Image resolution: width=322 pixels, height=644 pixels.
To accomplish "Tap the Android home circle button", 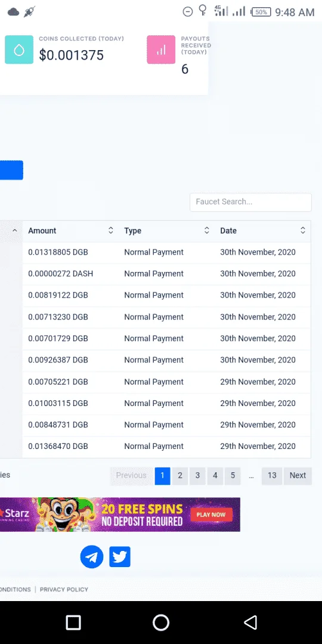I will [161, 623].
